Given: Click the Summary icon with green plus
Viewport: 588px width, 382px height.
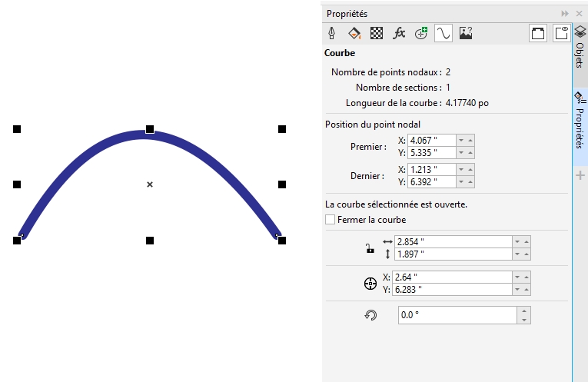Looking at the screenshot, I should [421, 33].
